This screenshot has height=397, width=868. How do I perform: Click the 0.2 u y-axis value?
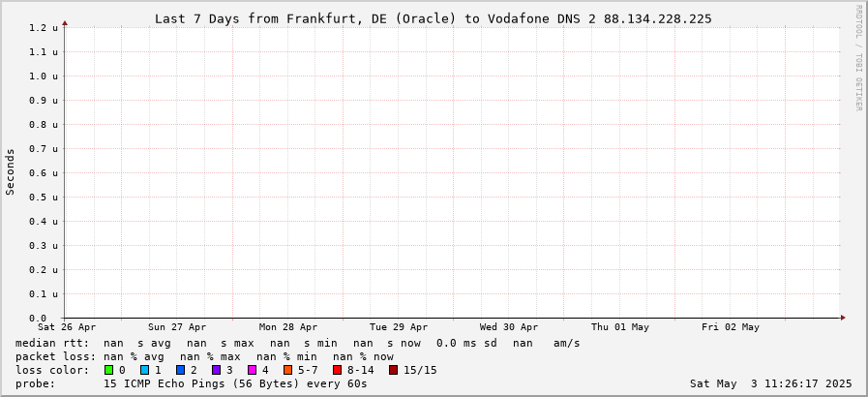click(44, 269)
